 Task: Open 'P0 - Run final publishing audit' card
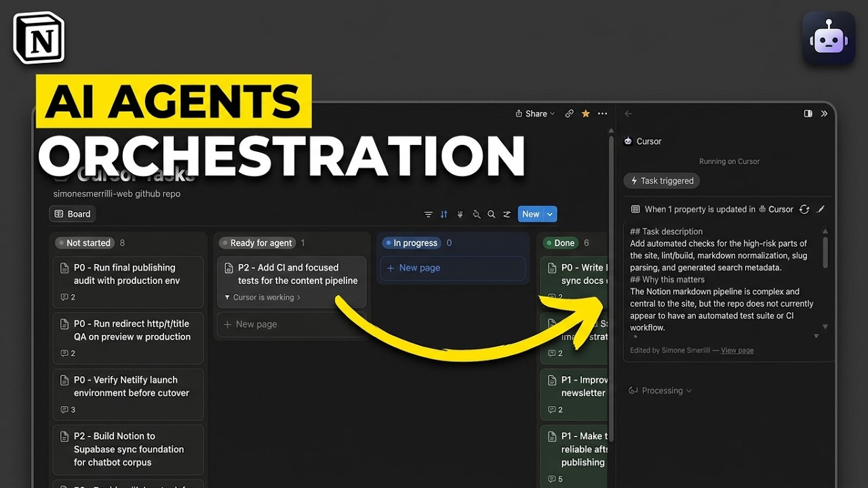pos(128,282)
